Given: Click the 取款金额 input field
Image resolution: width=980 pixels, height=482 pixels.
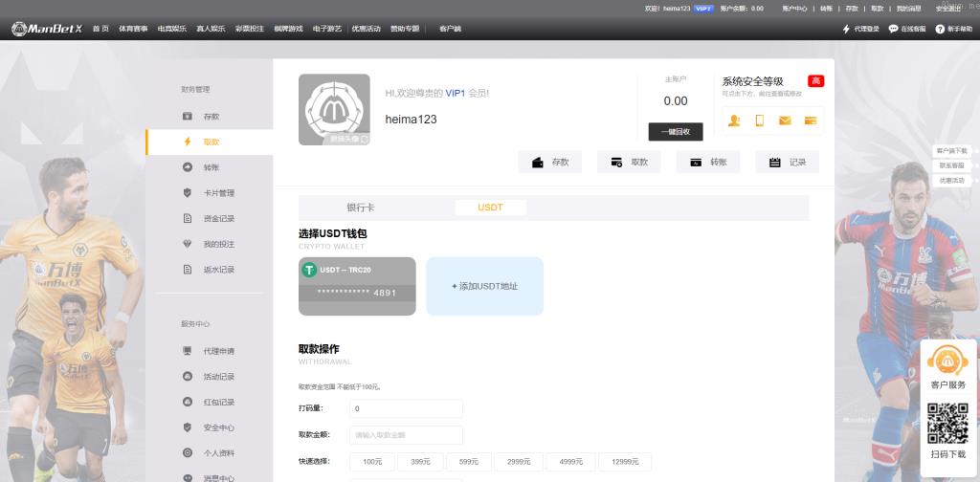Looking at the screenshot, I should pos(406,435).
